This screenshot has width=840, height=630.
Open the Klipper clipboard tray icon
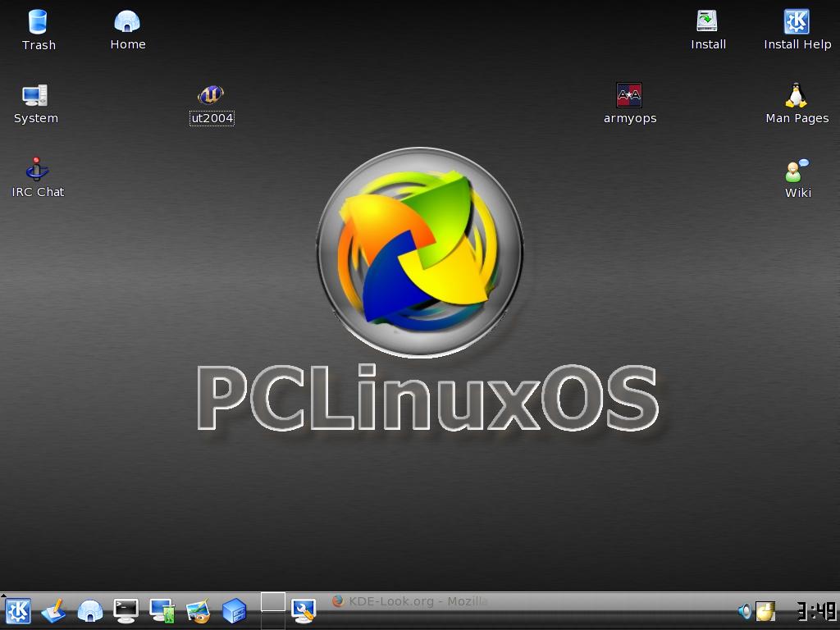[765, 610]
